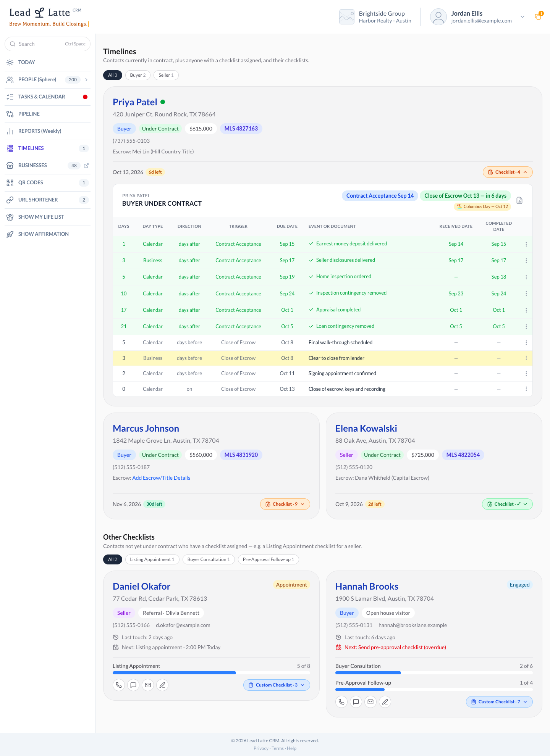Screen dimensions: 550x756
Task: Add a note for Daniel Okafor
Action: (162, 685)
